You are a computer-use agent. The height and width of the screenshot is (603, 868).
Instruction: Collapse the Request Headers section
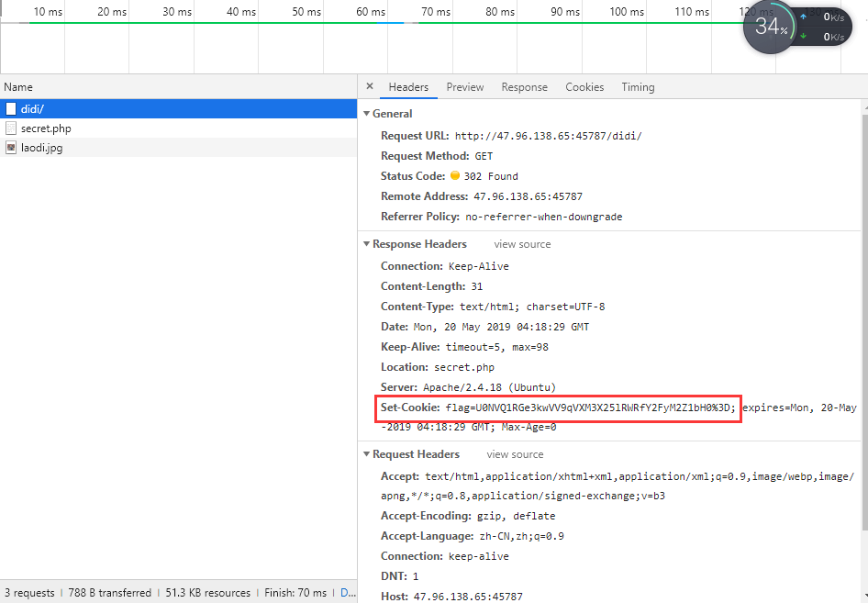tap(366, 454)
